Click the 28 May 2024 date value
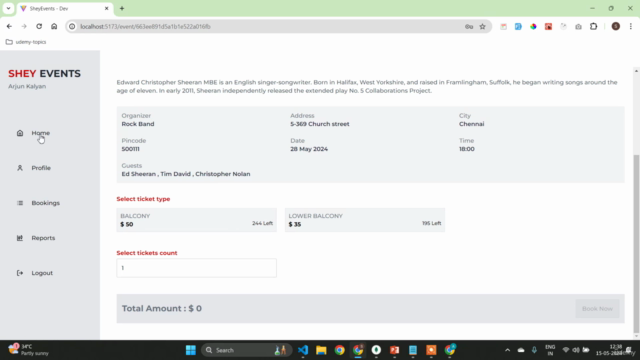The width and height of the screenshot is (640, 360). pos(309,149)
